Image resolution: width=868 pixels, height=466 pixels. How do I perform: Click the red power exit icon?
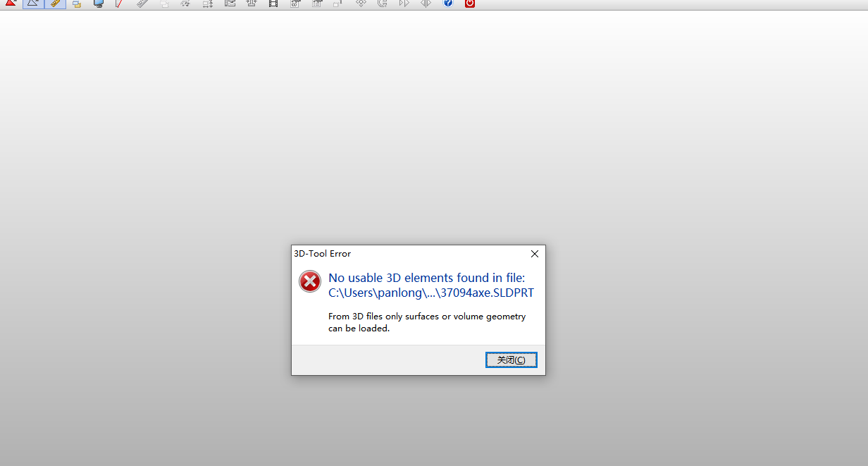470,4
